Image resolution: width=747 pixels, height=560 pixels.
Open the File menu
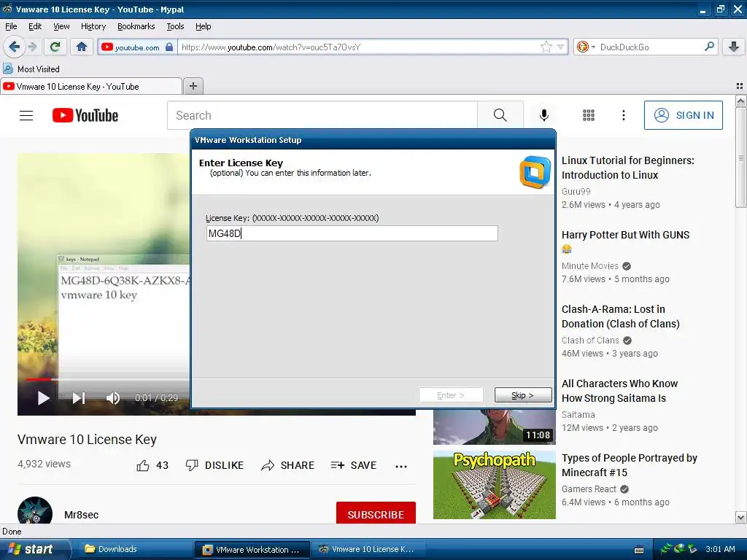click(x=11, y=26)
